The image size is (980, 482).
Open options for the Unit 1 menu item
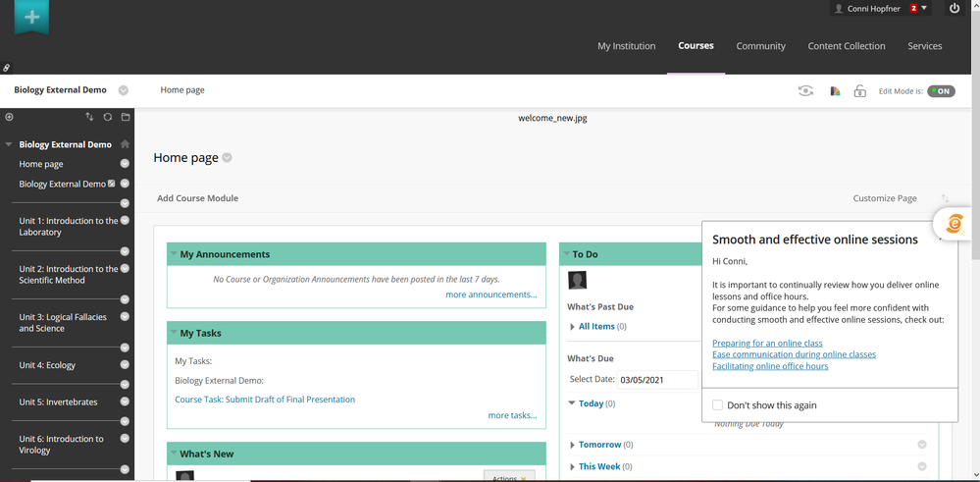point(125,221)
